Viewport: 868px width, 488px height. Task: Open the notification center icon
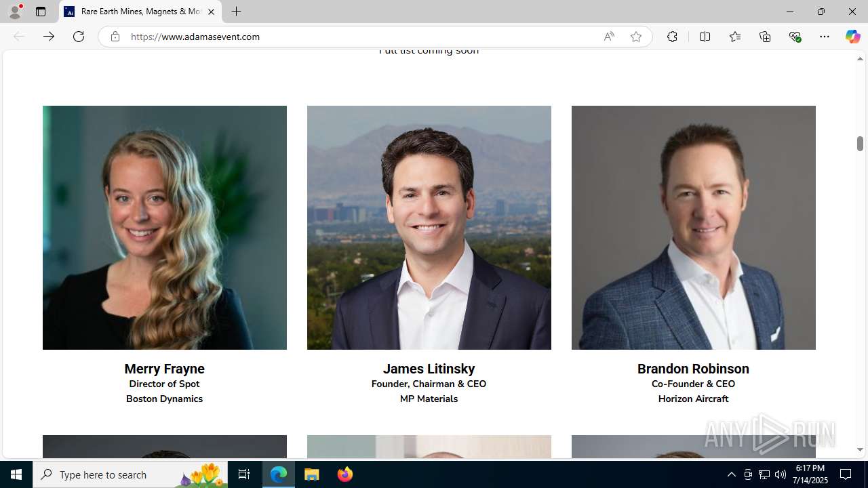(x=846, y=474)
